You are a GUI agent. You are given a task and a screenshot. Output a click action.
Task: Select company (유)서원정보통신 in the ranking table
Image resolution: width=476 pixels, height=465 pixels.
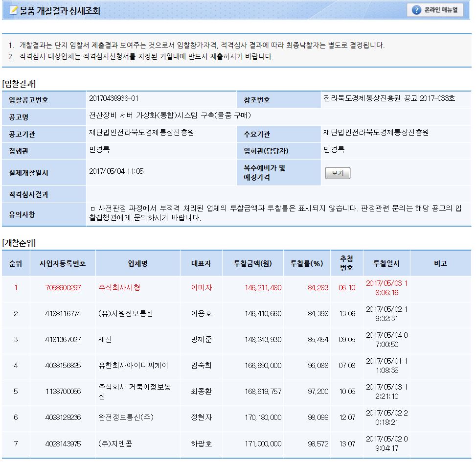[x=125, y=314]
